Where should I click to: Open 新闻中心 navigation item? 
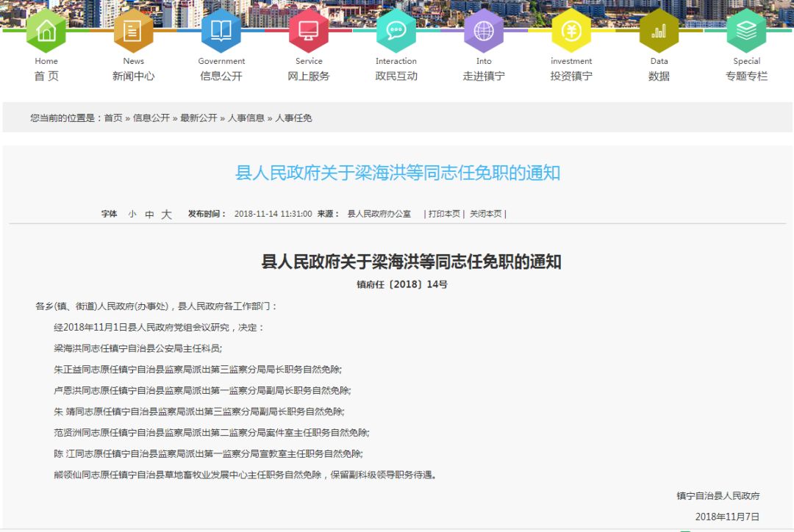point(133,76)
